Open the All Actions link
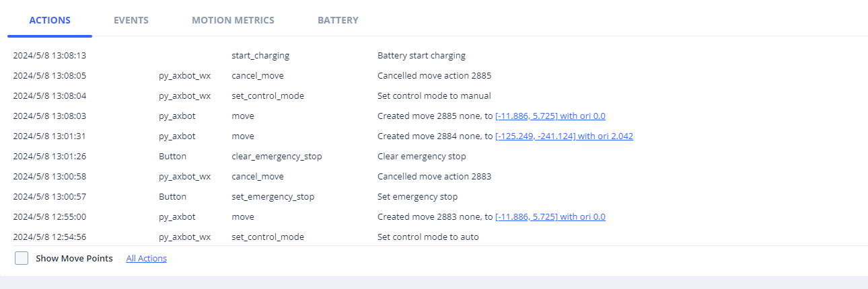Screen dimensions: 868x289 coord(147,258)
